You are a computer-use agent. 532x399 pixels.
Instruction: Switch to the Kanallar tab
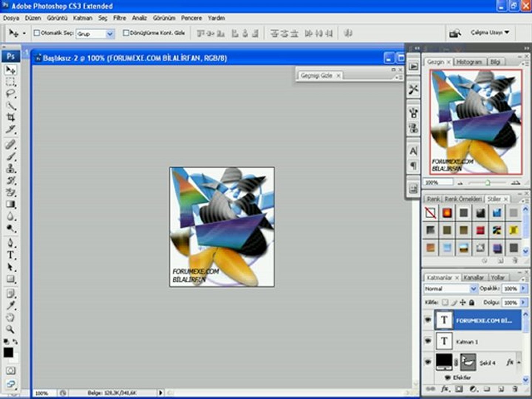(473, 277)
